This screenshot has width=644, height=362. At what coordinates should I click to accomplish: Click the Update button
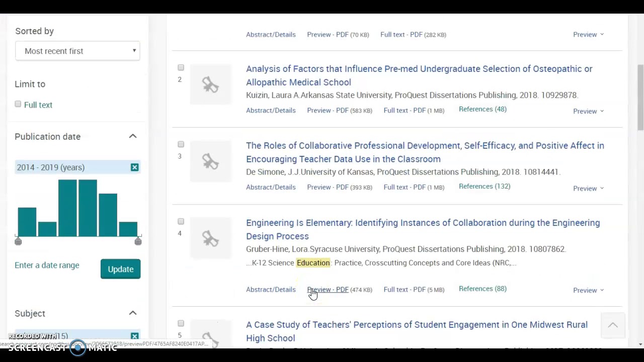coord(120,269)
